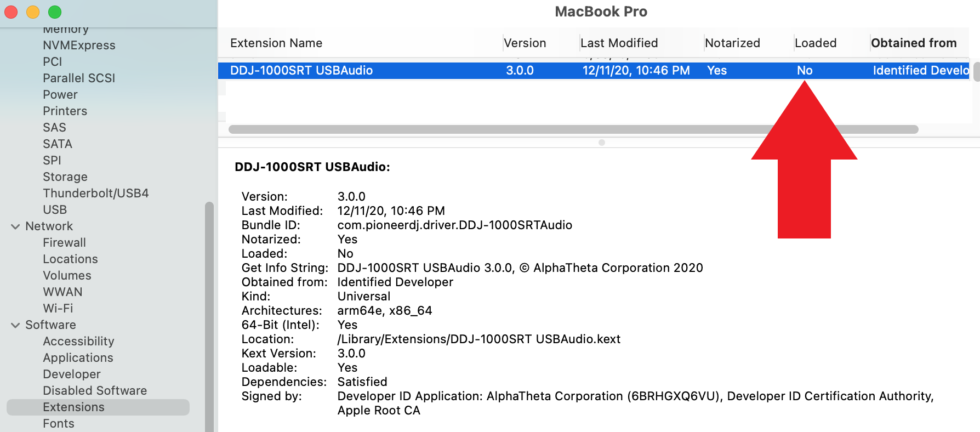Select SATA in the sidebar
980x432 pixels.
pyautogui.click(x=58, y=144)
